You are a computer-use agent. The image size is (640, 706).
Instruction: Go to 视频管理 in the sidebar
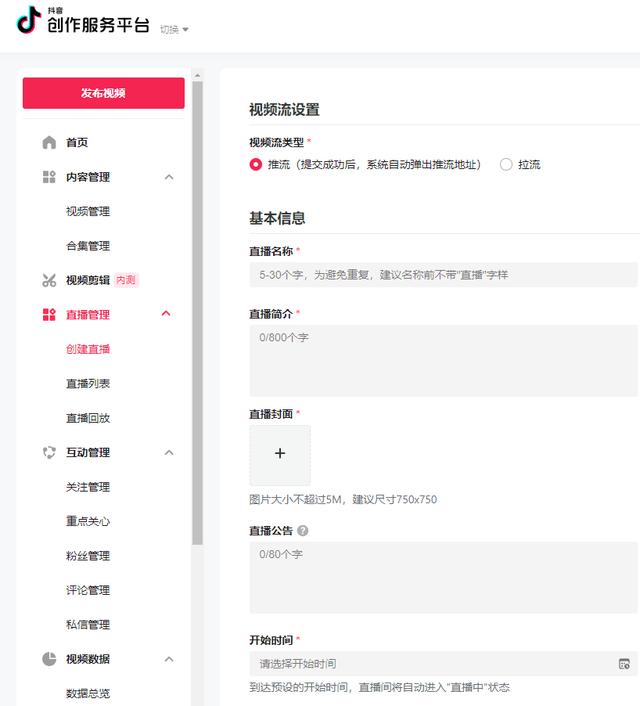pyautogui.click(x=88, y=212)
